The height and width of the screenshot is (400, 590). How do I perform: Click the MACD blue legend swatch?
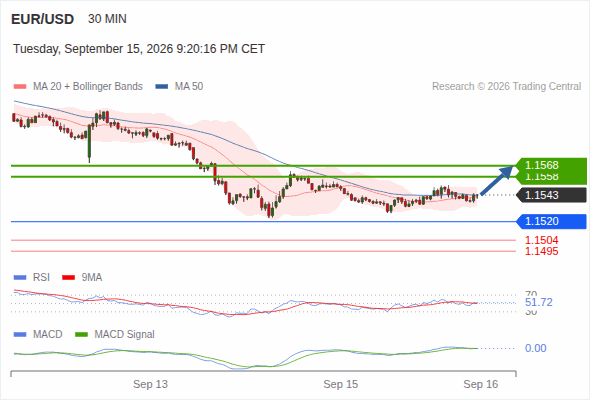20,335
